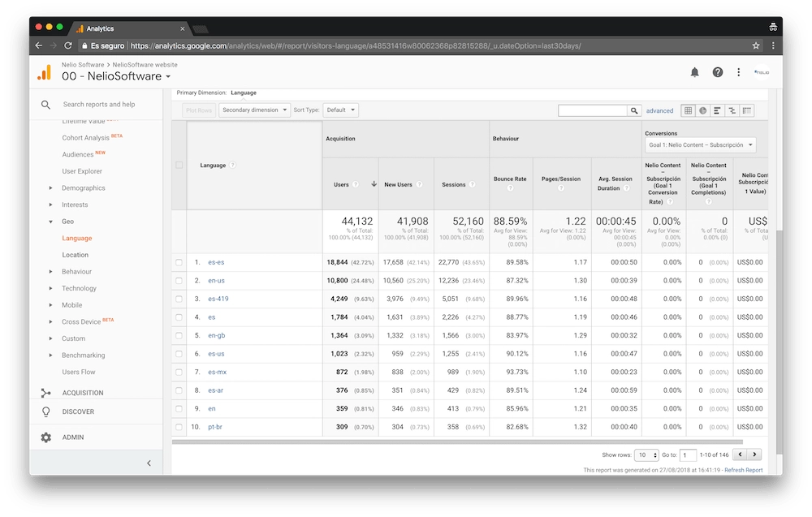Click the Google Analytics logo icon
This screenshot has height=517, width=812.
tap(45, 72)
